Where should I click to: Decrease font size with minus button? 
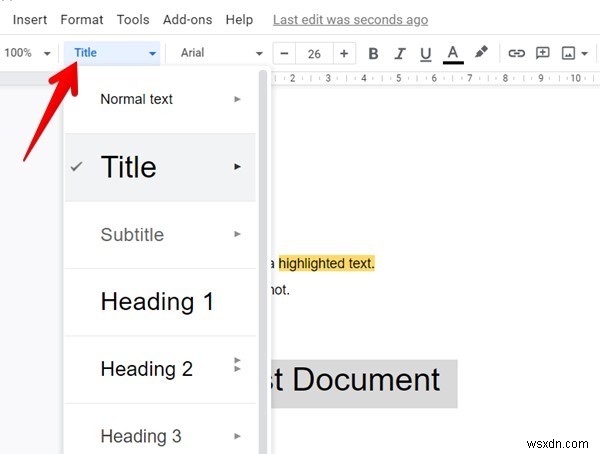284,53
